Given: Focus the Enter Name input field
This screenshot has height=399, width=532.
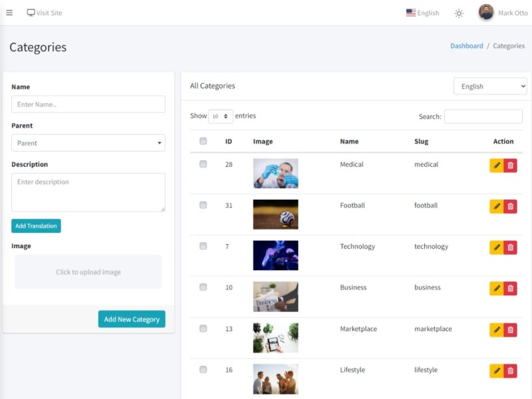Looking at the screenshot, I should pyautogui.click(x=88, y=104).
